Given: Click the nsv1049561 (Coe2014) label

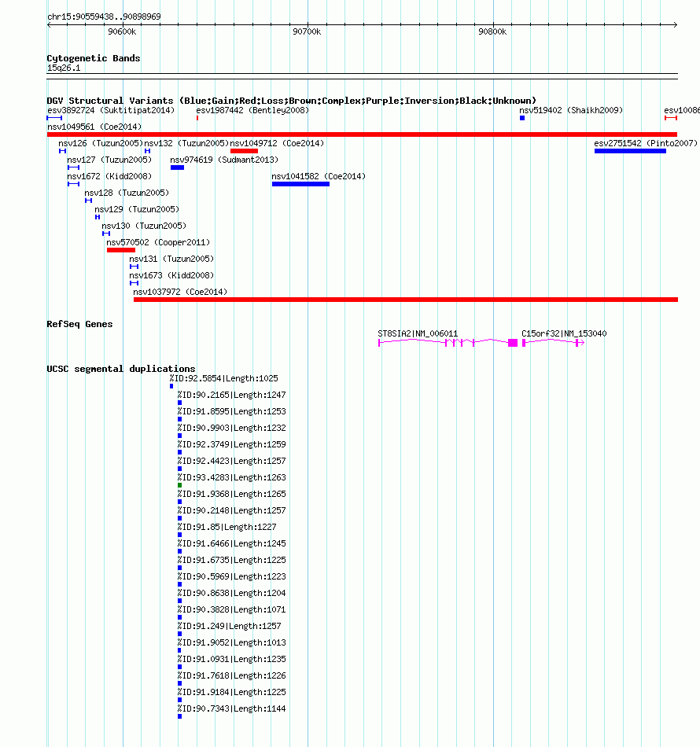Looking at the screenshot, I should [x=94, y=127].
